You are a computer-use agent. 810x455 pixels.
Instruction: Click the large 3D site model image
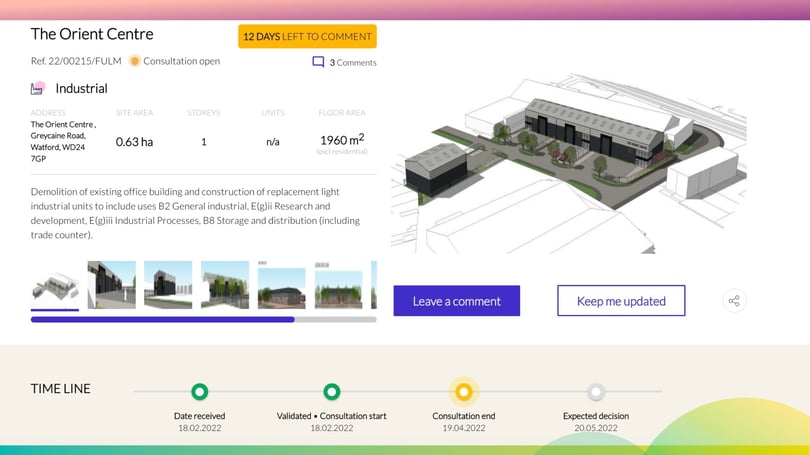tap(568, 163)
